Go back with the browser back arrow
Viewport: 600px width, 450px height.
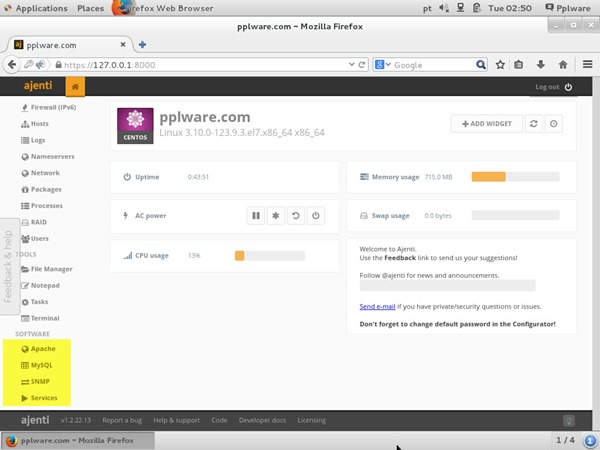(x=12, y=65)
